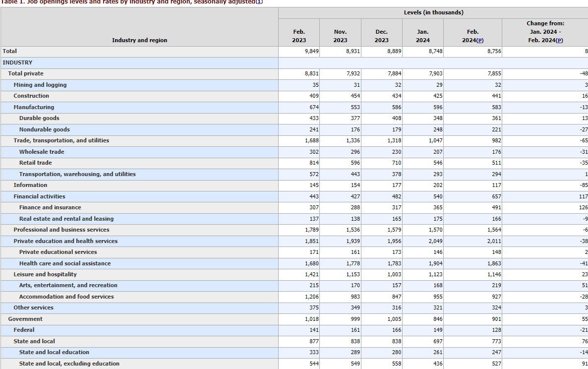This screenshot has width=588, height=369.
Task: Click Federal value 128 for Feb. 2024
Action: 496,330
